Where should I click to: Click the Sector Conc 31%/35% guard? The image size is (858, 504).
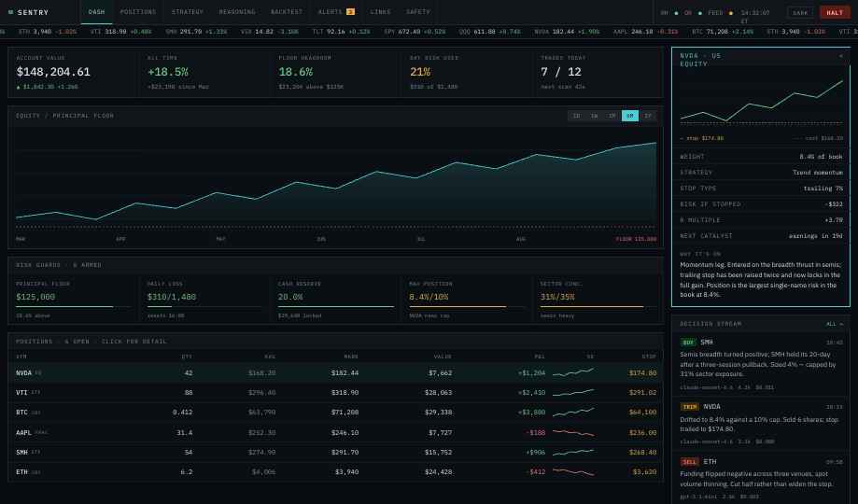pyautogui.click(x=598, y=300)
